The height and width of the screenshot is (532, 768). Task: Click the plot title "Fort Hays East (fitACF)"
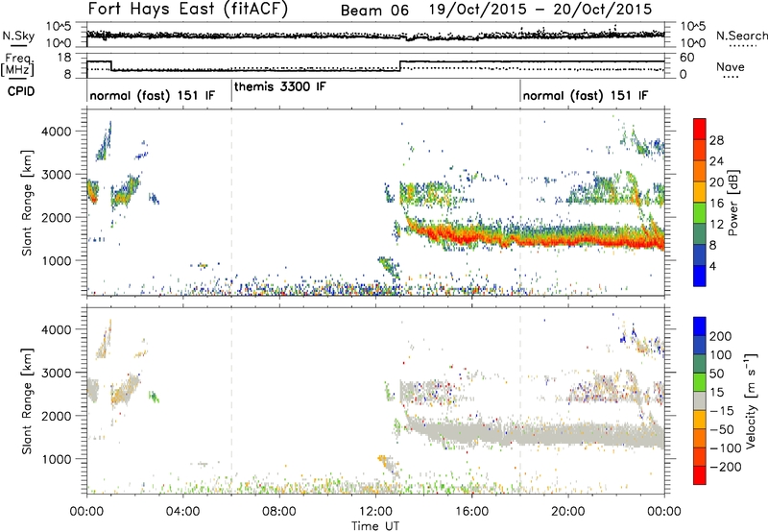pos(188,9)
